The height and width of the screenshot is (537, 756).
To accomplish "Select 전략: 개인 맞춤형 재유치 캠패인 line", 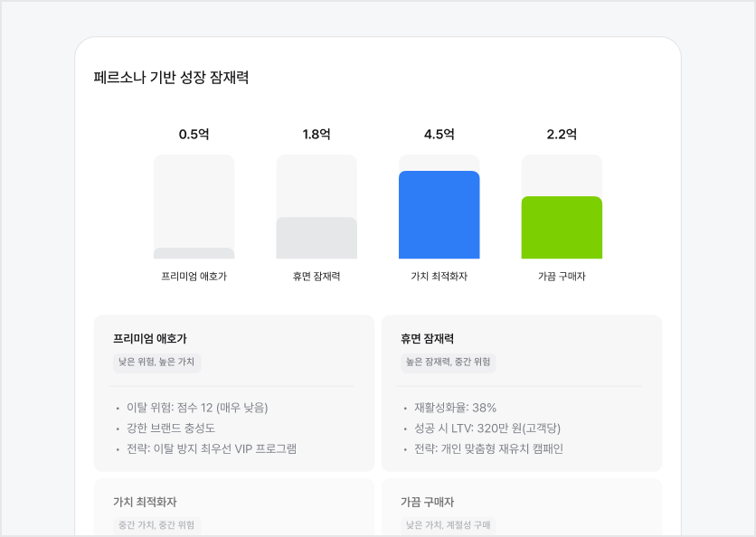I will 488,448.
